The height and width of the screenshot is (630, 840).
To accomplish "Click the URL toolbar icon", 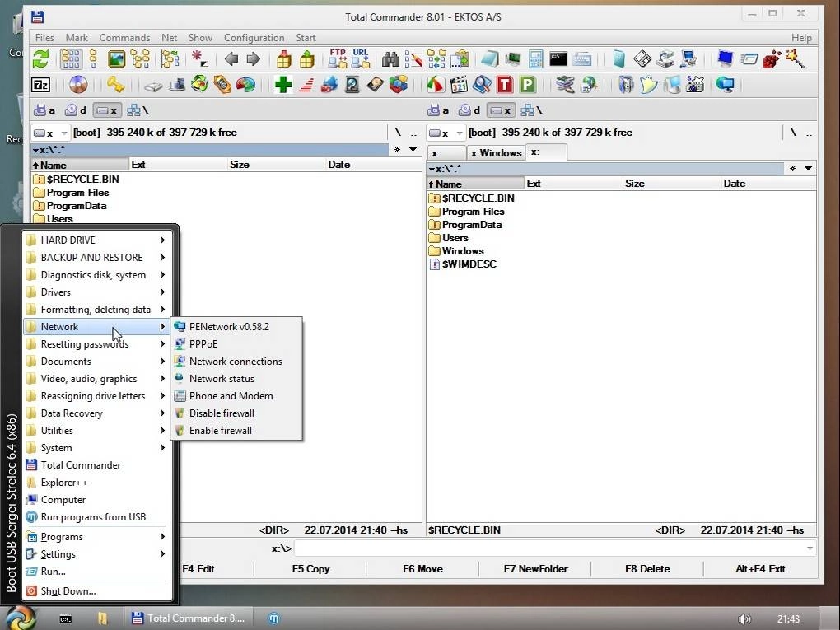I will 360,59.
